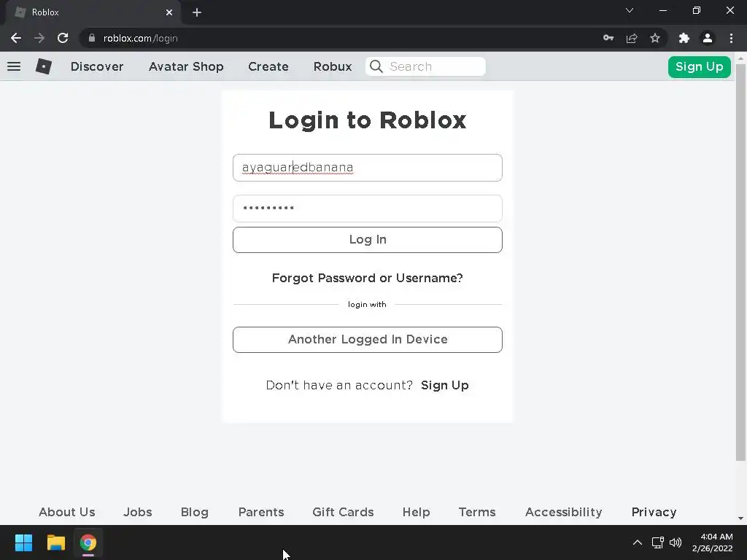This screenshot has width=747, height=560.
Task: Open the Privacy footer link
Action: [654, 512]
